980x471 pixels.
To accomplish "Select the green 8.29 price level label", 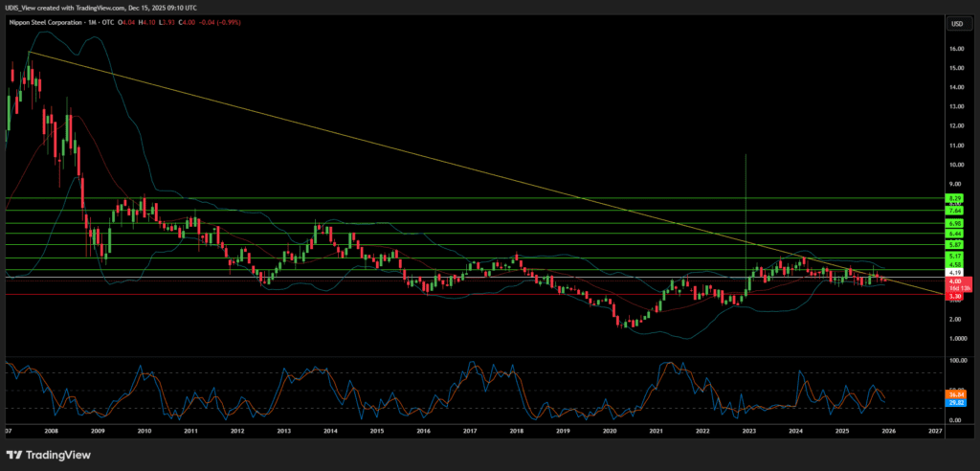I will pyautogui.click(x=954, y=197).
